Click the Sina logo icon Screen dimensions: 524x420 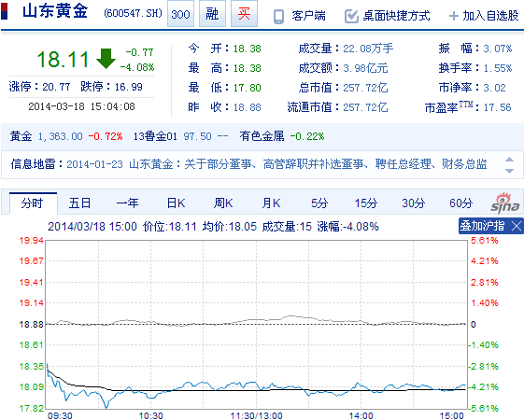click(x=505, y=203)
